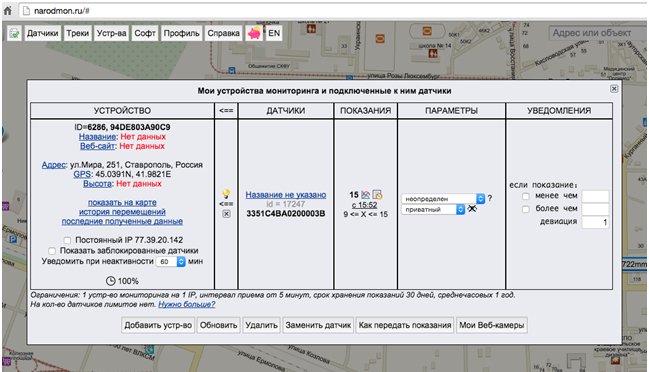Screen dimensions: 649x372
Task: Open the показать на карте link
Action: click(x=122, y=202)
